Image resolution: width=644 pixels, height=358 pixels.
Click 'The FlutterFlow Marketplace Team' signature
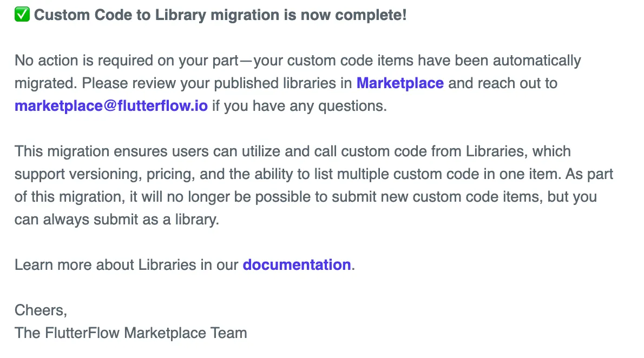[131, 333]
